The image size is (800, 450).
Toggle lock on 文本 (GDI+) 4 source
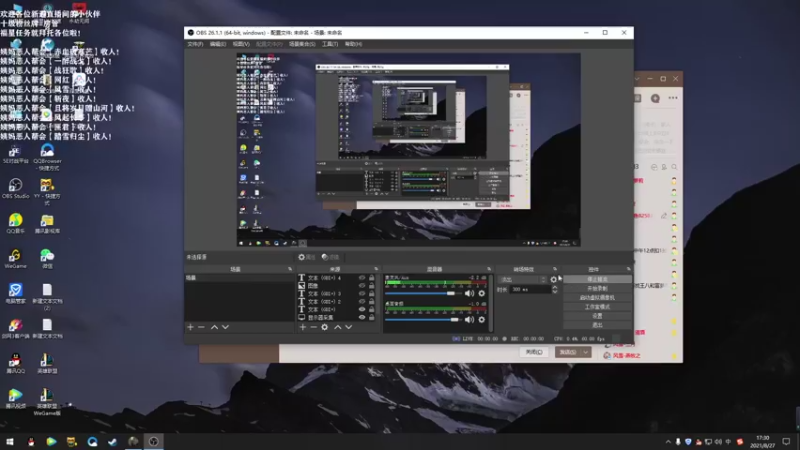[x=371, y=278]
